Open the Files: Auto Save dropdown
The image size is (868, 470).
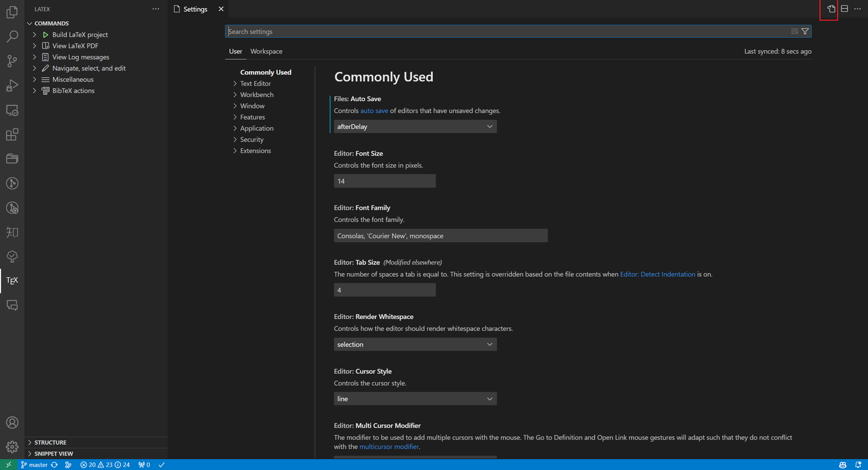coord(415,126)
